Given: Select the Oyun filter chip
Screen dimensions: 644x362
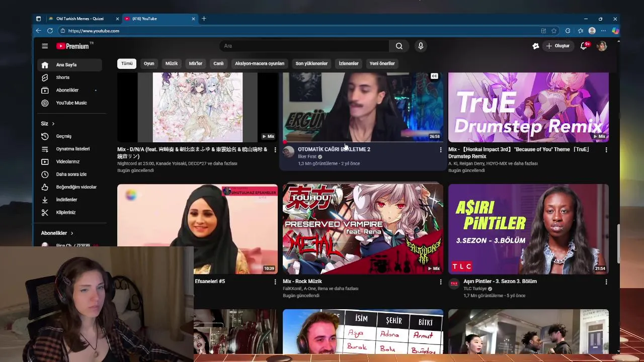Looking at the screenshot, I should pyautogui.click(x=149, y=63).
